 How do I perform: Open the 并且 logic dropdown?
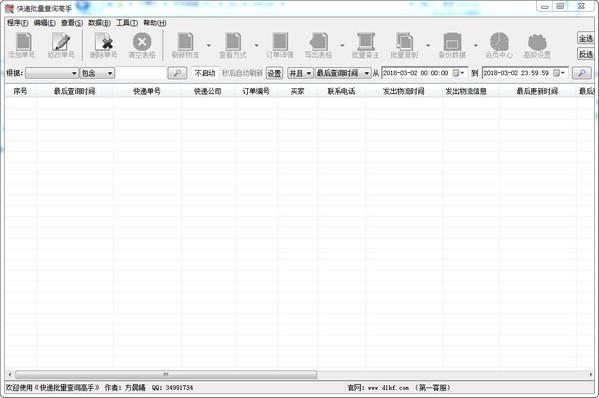pos(300,73)
